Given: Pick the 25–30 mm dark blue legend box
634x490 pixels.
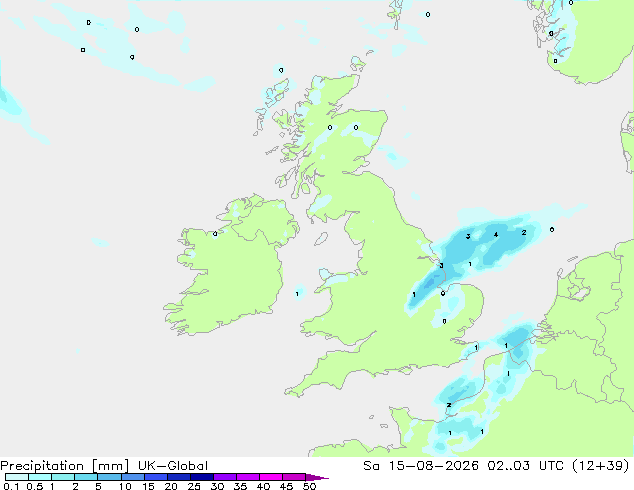Looking at the screenshot, I should tap(202, 477).
